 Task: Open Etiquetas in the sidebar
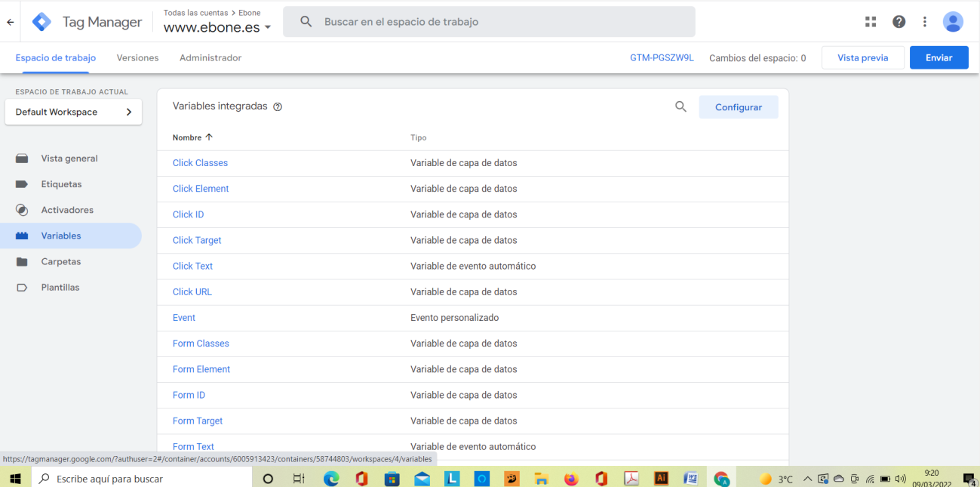(x=61, y=184)
